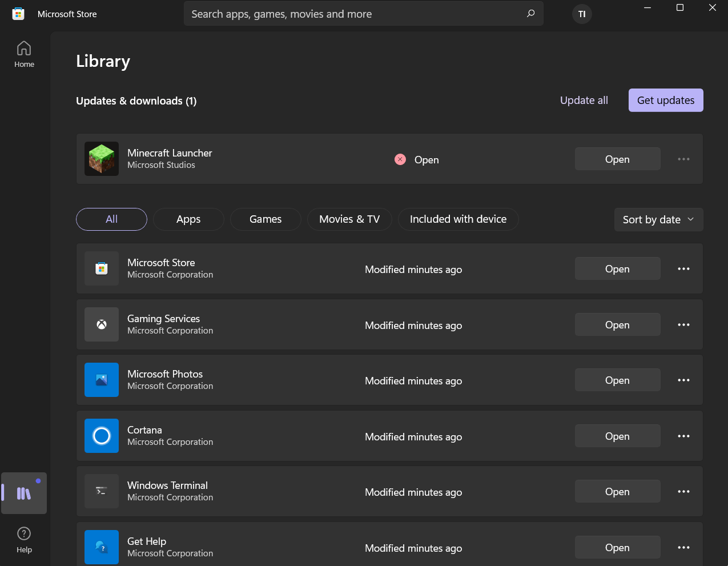
Task: Click the Cortana name text
Action: click(x=144, y=430)
